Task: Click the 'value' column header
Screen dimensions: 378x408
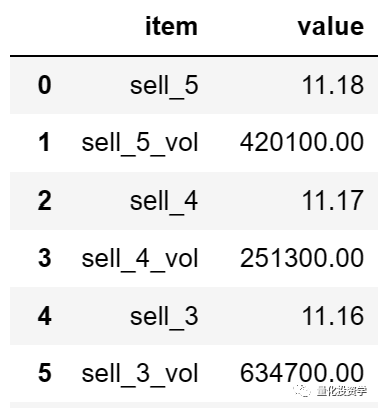Action: click(x=331, y=26)
